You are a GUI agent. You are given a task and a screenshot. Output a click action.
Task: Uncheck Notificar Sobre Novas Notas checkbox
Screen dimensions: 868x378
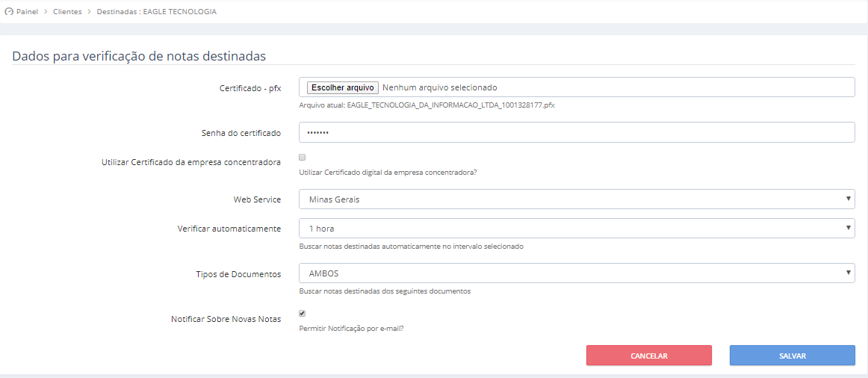tap(303, 313)
